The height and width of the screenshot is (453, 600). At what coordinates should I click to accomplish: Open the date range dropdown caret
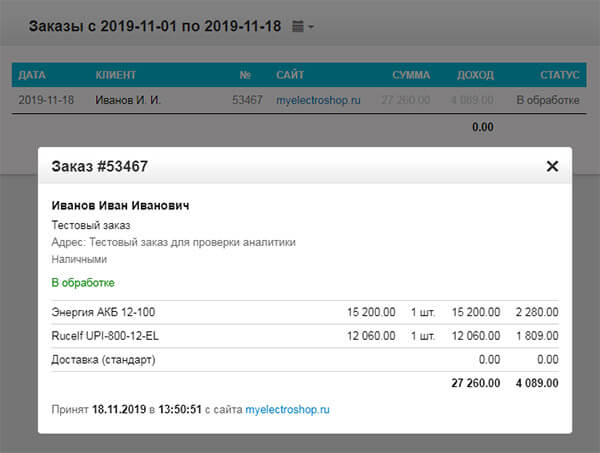coord(311,27)
